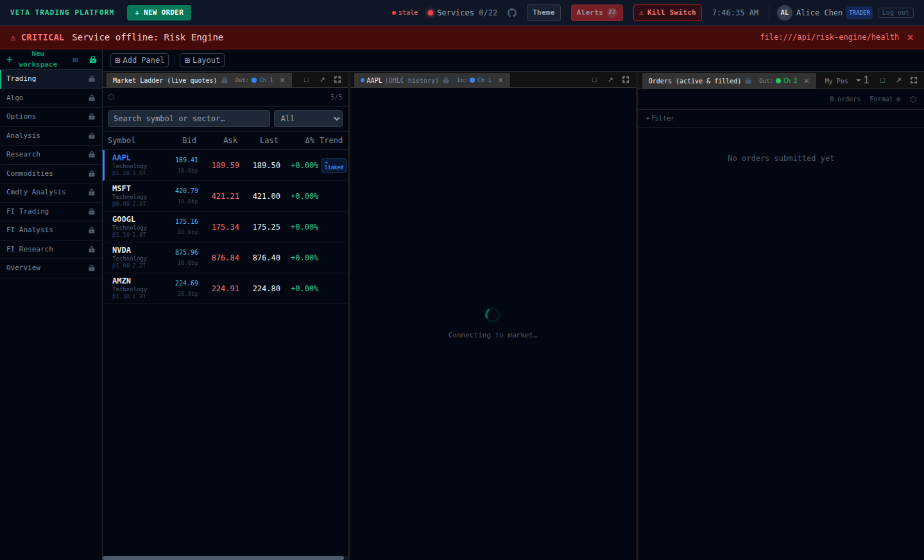The width and height of the screenshot is (924, 560).
Task: Toggle the lock on the Orders panel
Action: coord(748,80)
